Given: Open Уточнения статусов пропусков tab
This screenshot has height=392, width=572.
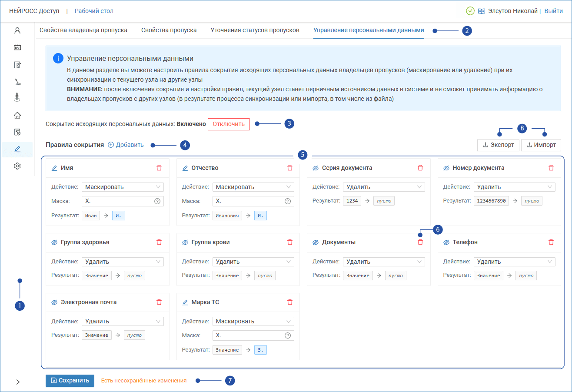Looking at the screenshot, I should [x=255, y=30].
